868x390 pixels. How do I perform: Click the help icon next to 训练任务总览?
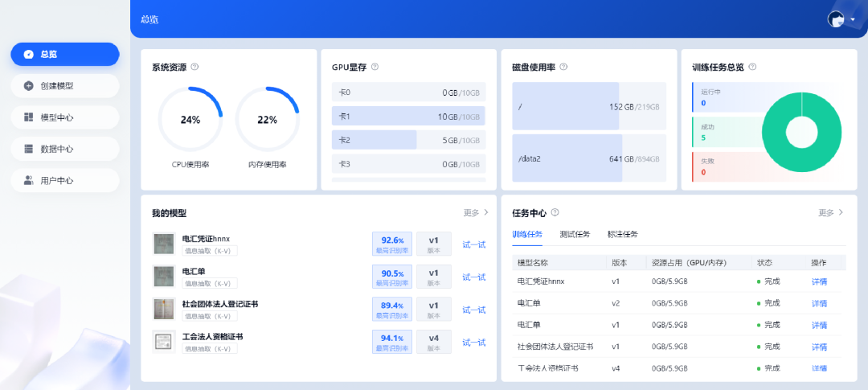point(752,67)
